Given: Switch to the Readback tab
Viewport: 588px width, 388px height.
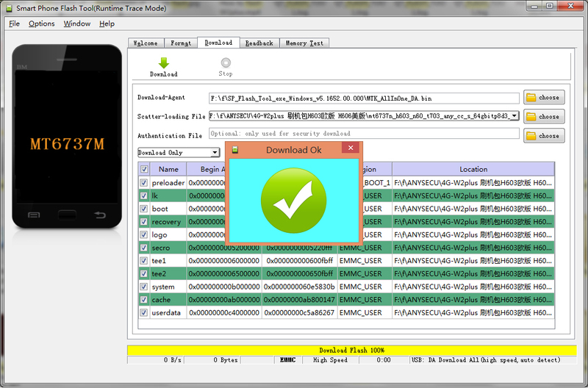Looking at the screenshot, I should (x=259, y=43).
